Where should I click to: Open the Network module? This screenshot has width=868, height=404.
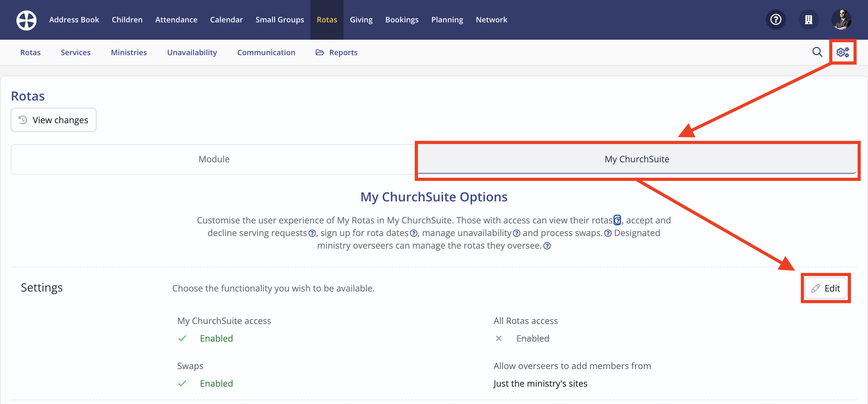[491, 20]
